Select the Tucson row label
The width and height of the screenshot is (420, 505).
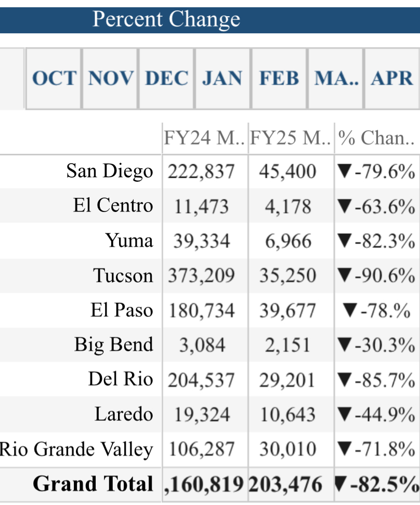(123, 275)
